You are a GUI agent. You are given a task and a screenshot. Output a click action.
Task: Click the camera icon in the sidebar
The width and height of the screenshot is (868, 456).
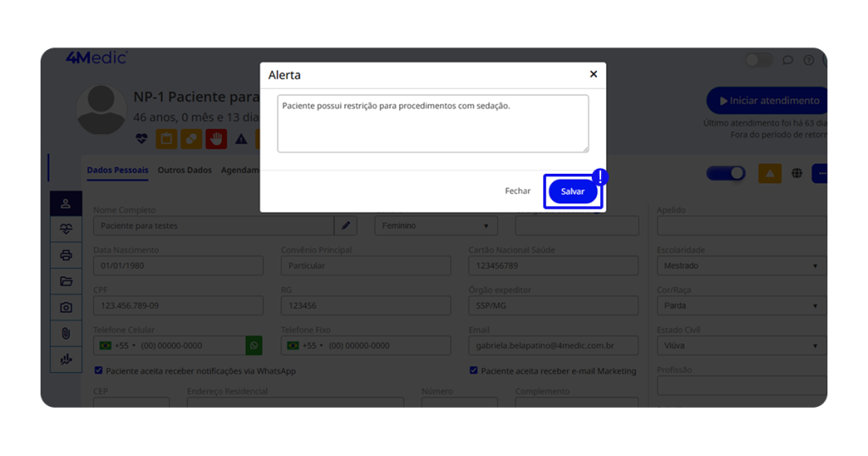(x=66, y=307)
